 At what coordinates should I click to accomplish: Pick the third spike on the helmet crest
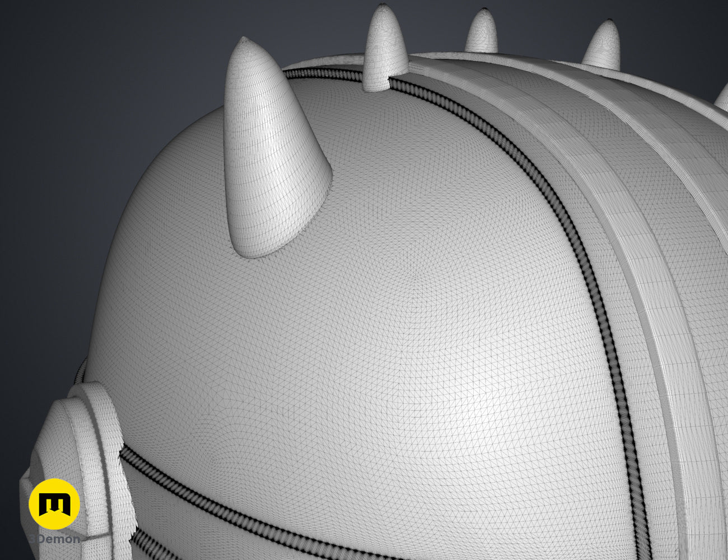pos(482,31)
